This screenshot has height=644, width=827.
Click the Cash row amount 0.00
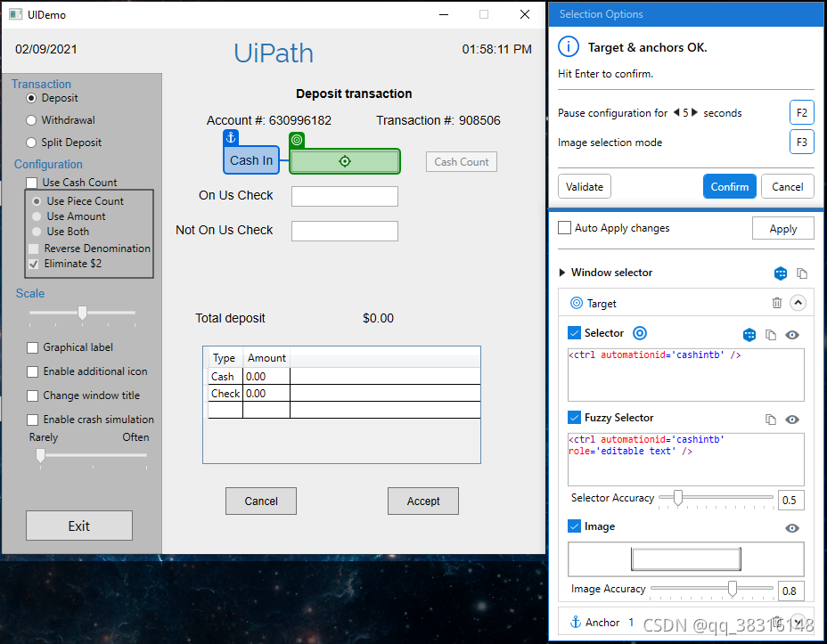click(x=266, y=376)
